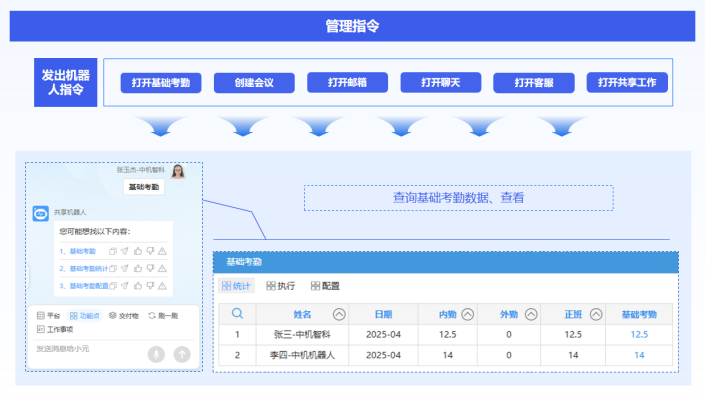The image size is (705, 395).
Task: Expand the 正班 column arrow
Action: (596, 315)
